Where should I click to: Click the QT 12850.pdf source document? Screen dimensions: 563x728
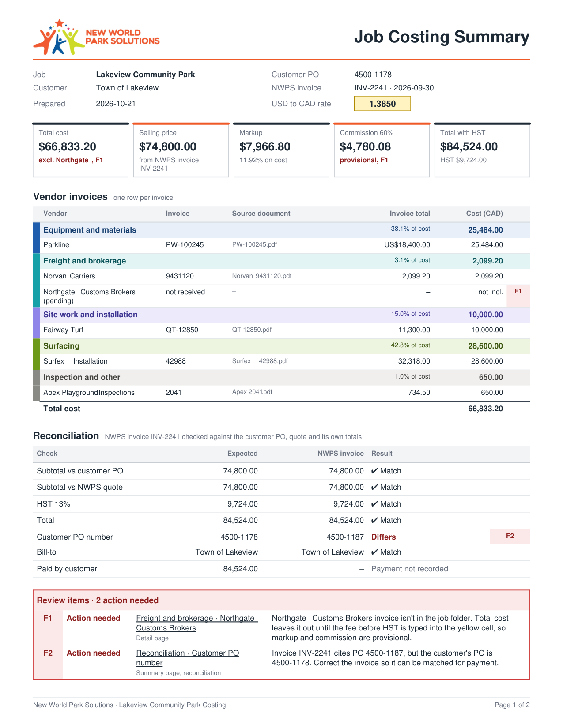point(252,330)
